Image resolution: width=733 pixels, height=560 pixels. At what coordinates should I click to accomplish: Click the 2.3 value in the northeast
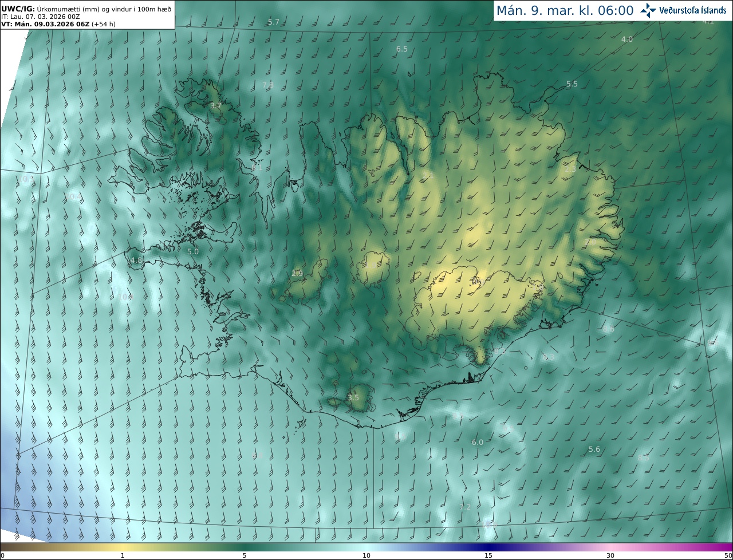570,169
